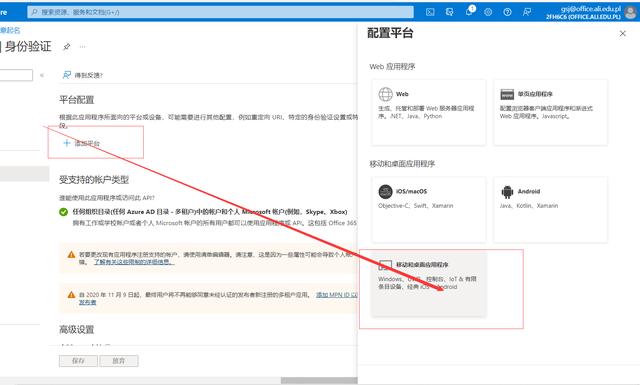Open the help question mark icon
The width and height of the screenshot is (640, 385).
507,12
